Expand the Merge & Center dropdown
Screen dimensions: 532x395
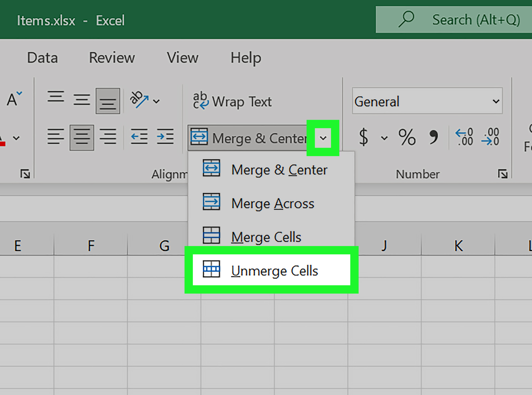coord(323,138)
